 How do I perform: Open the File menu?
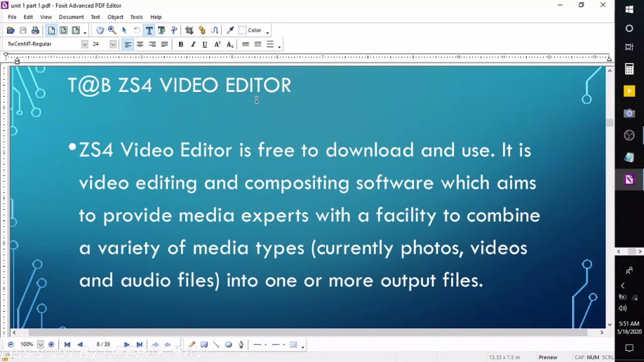[x=12, y=17]
